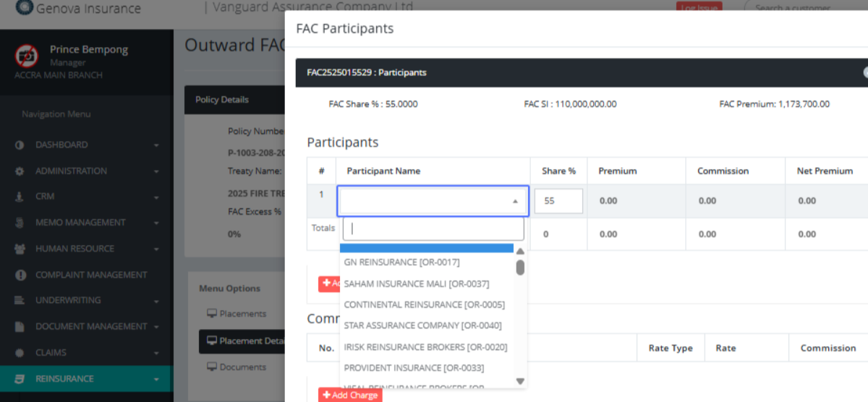Click the Underwriting list icon

click(20, 301)
